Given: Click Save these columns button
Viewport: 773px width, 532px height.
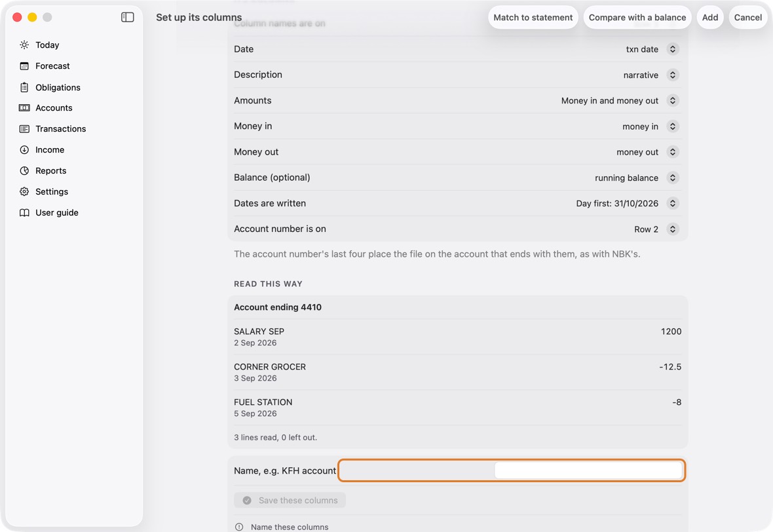Looking at the screenshot, I should pos(290,501).
